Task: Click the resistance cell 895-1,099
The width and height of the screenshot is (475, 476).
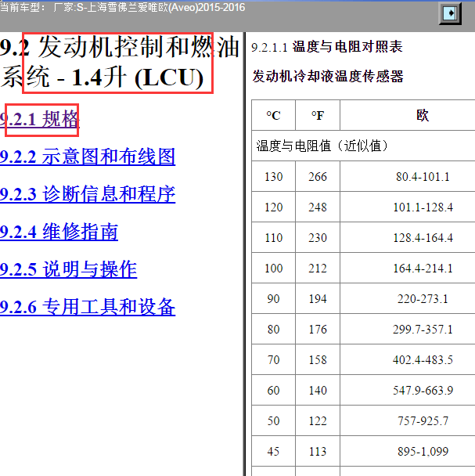Action: (408, 452)
